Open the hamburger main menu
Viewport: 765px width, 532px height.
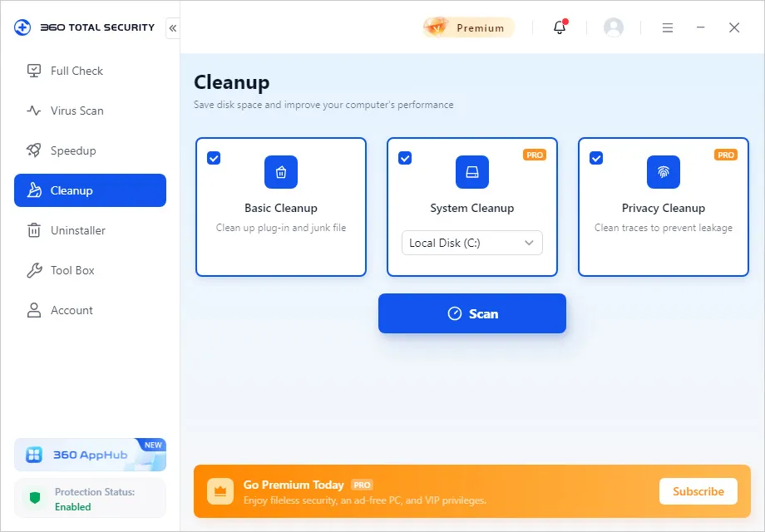point(668,27)
